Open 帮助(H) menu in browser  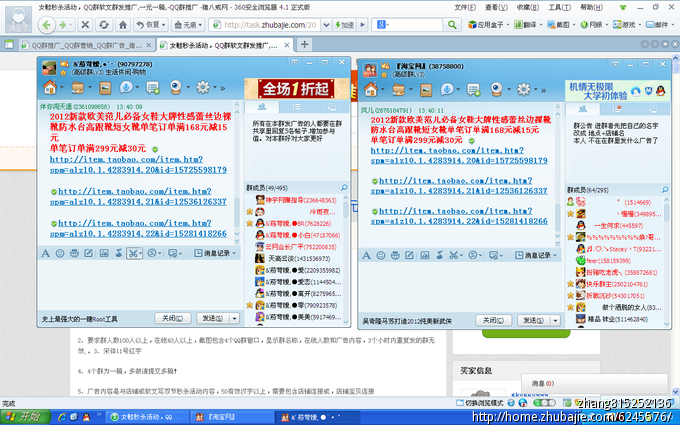click(x=591, y=7)
